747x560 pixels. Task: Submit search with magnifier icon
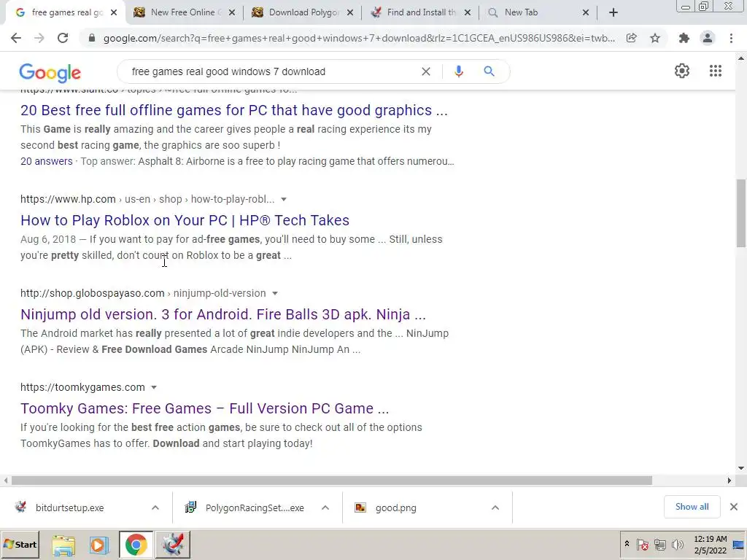(489, 71)
